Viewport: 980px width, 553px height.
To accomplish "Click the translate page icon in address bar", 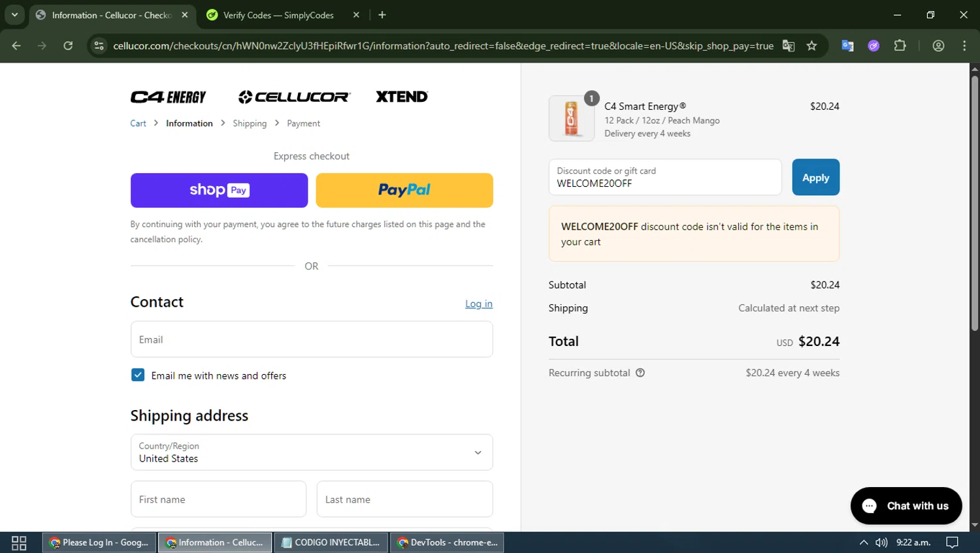I will (789, 46).
